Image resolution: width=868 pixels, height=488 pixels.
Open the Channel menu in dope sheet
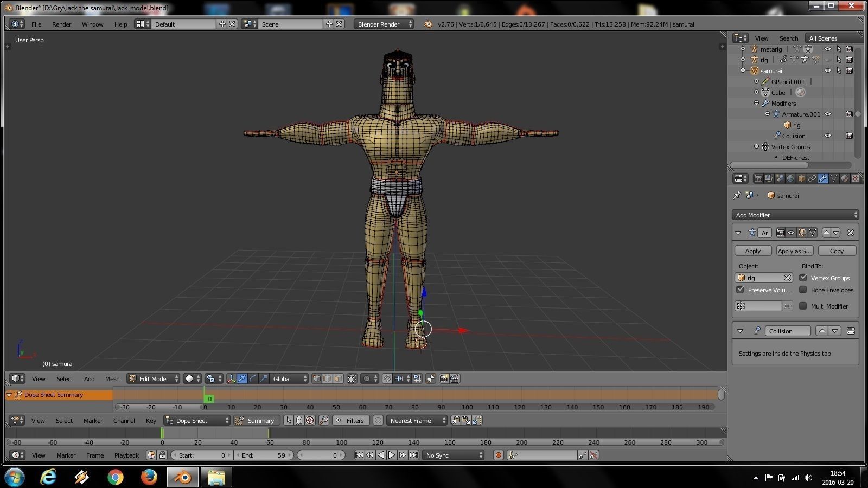pyautogui.click(x=124, y=420)
